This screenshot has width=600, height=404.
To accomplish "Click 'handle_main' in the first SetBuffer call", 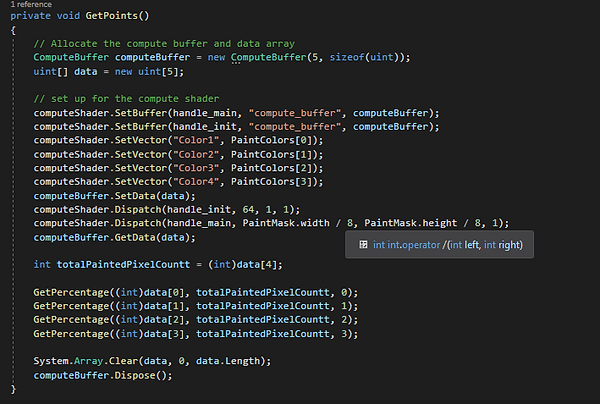I will pos(205,113).
